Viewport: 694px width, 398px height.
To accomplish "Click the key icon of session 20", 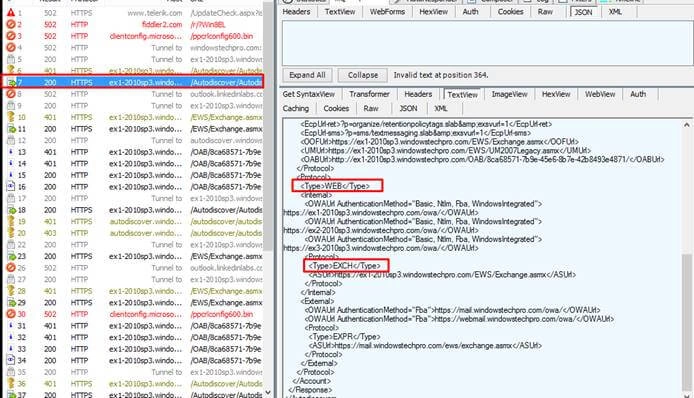I will pos(11,233).
